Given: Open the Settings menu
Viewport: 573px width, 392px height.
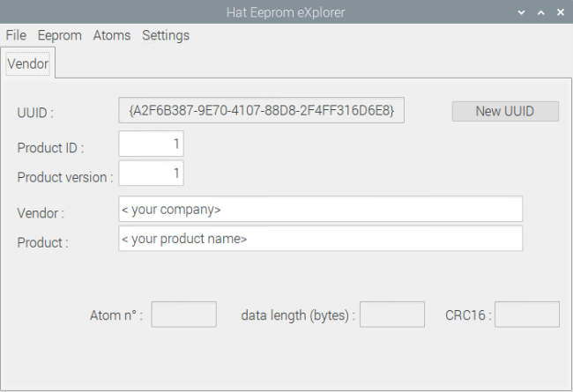Looking at the screenshot, I should click(166, 35).
